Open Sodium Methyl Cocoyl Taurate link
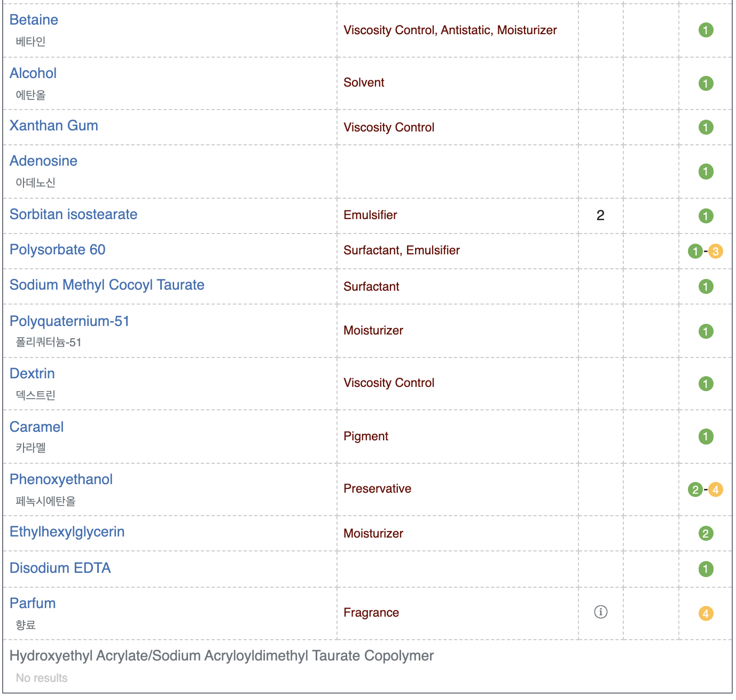 coord(107,285)
